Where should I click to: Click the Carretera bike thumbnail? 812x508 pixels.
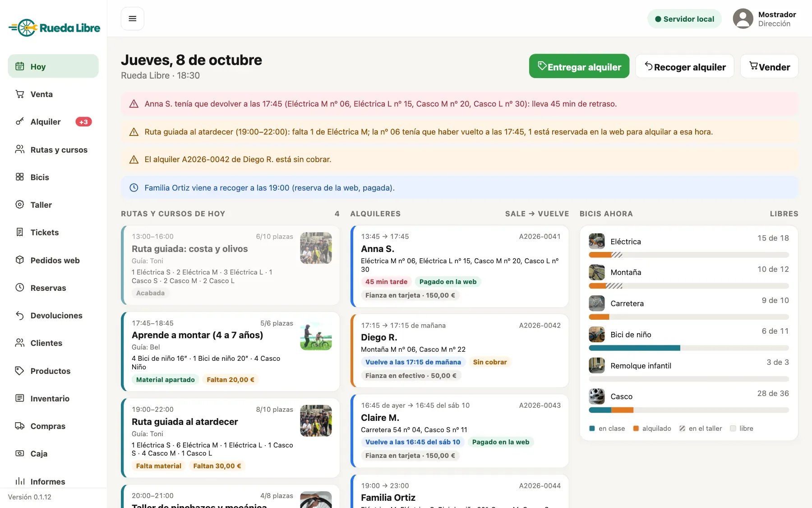[597, 303]
